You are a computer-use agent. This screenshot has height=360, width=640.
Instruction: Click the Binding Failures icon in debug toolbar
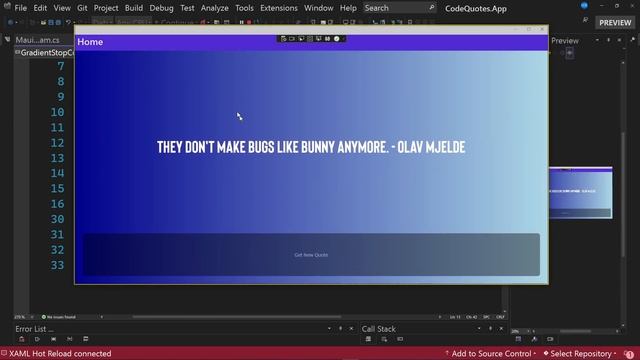click(327, 39)
